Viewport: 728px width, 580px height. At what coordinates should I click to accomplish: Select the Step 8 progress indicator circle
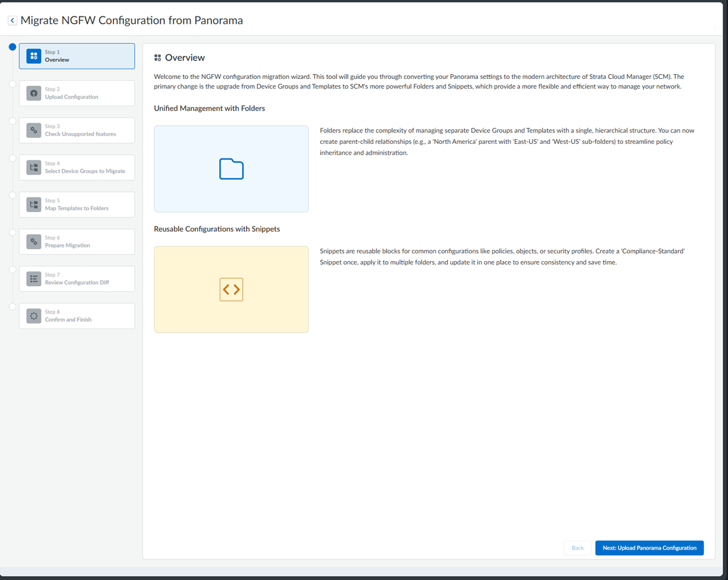coord(12,307)
